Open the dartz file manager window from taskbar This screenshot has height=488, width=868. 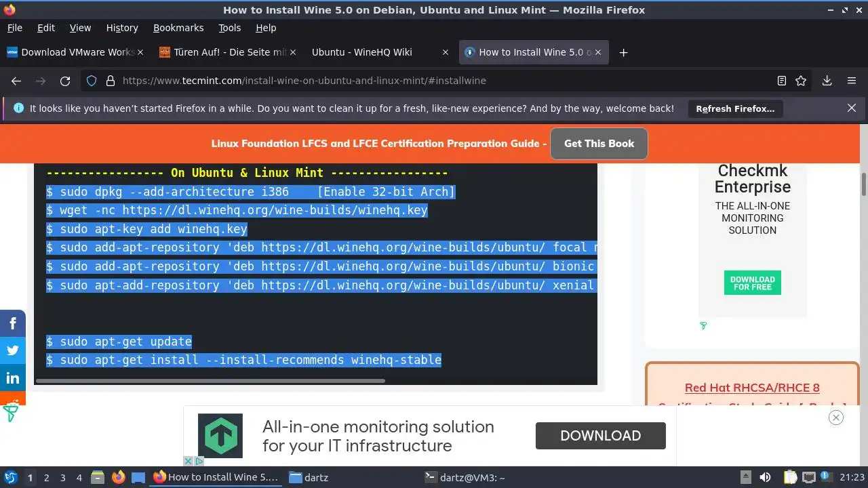tap(351, 477)
